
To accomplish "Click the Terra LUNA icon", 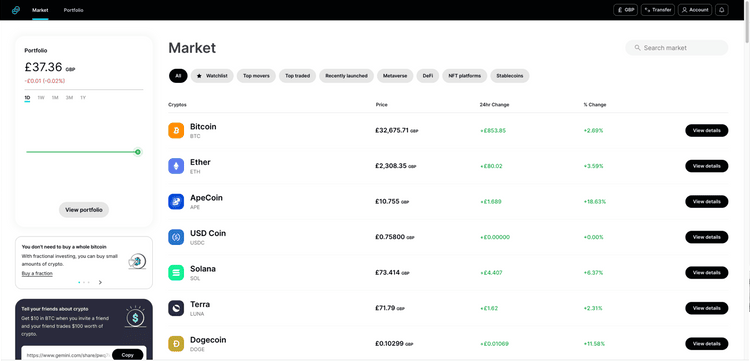I will coord(176,308).
